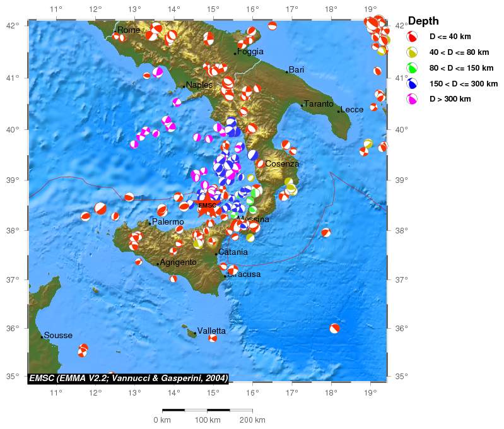
Task: Click the green 80 < D <= 150 km legend icon
Action: tap(412, 68)
